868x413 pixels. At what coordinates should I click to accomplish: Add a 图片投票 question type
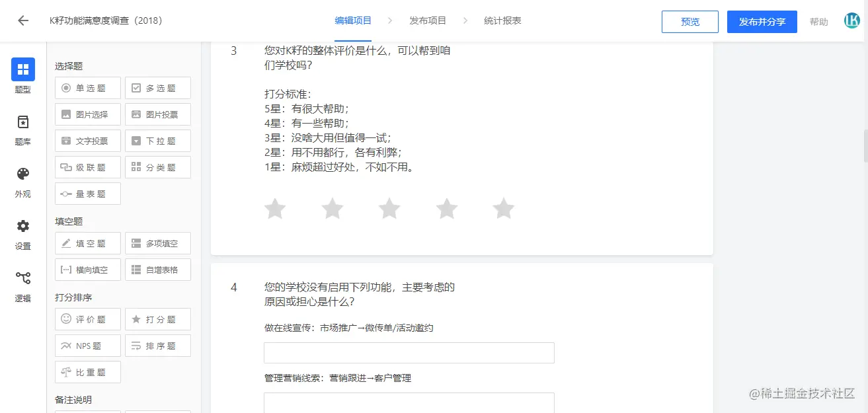pos(158,114)
